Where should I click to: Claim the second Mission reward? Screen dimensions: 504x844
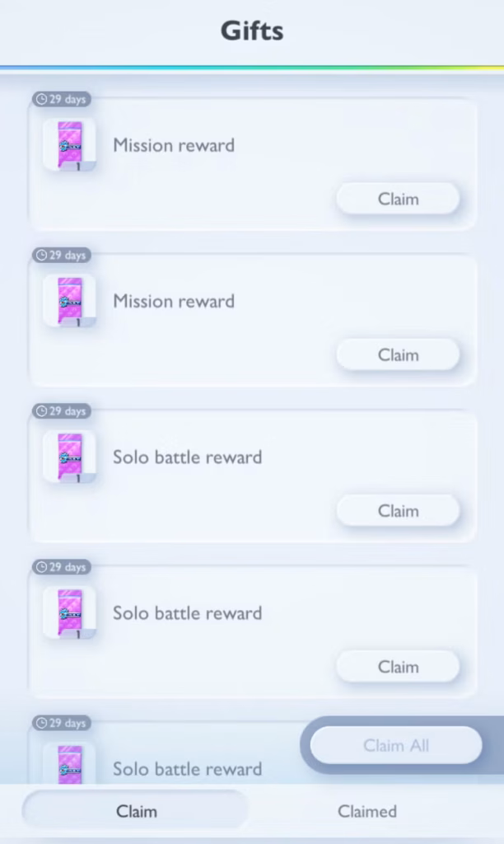click(x=398, y=354)
